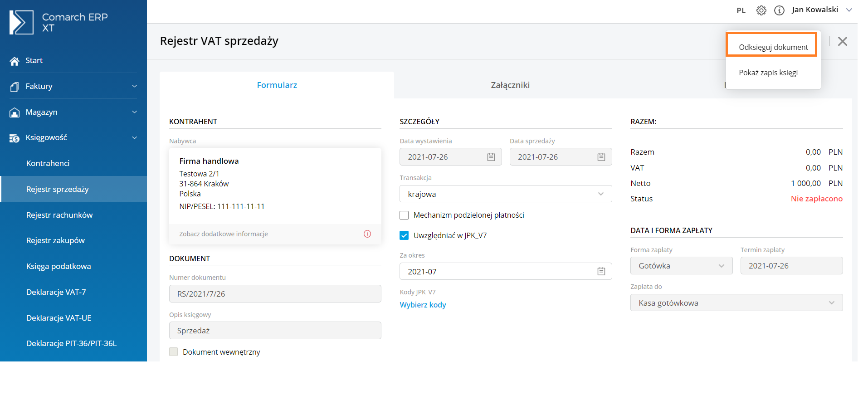
Task: Switch language via PL indicator
Action: pyautogui.click(x=741, y=10)
